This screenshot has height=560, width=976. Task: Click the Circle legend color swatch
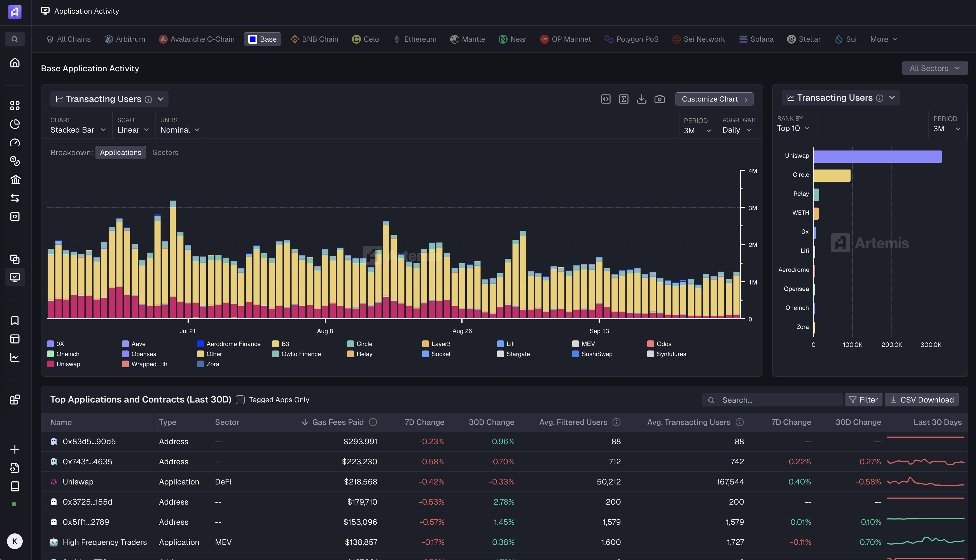pyautogui.click(x=350, y=344)
